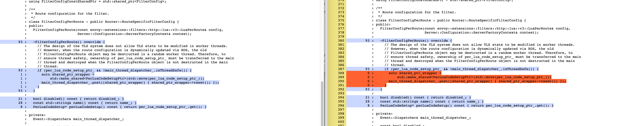
Task: Click hit count 8 on right-pane line 396
Action: pyautogui.click(x=369, y=106)
